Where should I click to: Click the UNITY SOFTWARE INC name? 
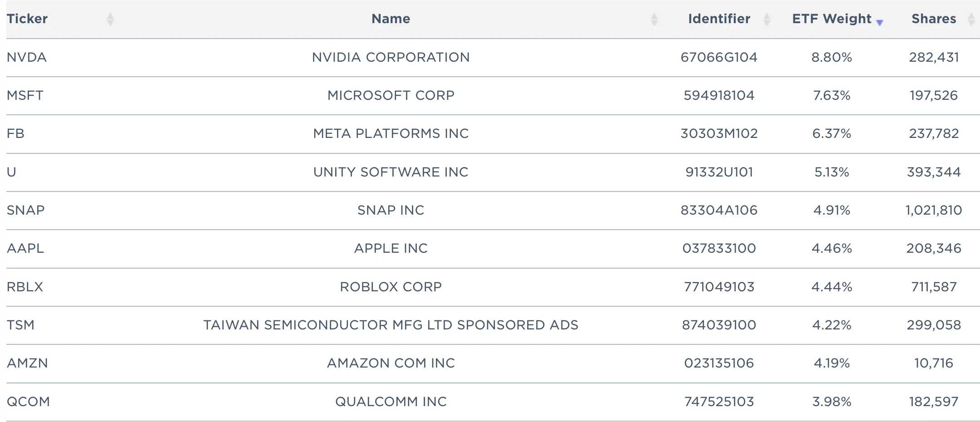coord(391,172)
